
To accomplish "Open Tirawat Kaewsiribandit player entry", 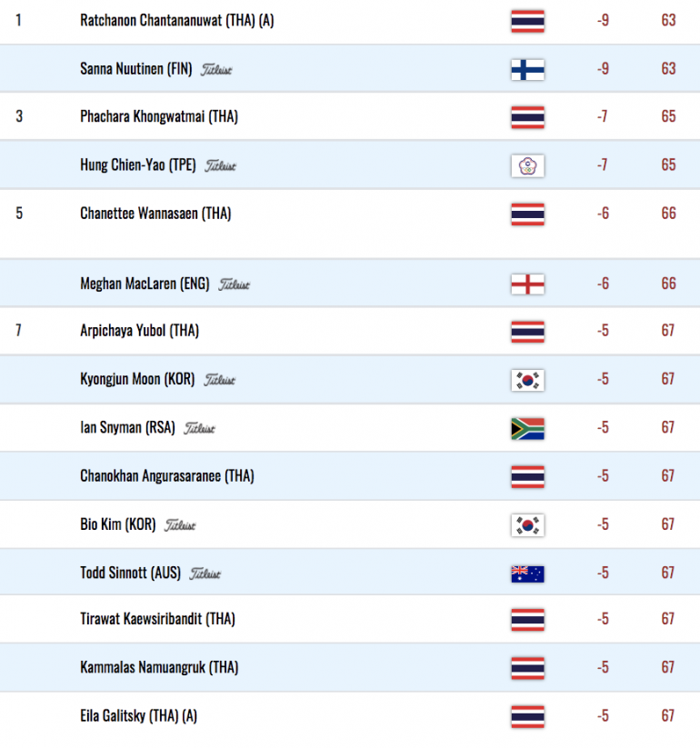I will [x=157, y=619].
